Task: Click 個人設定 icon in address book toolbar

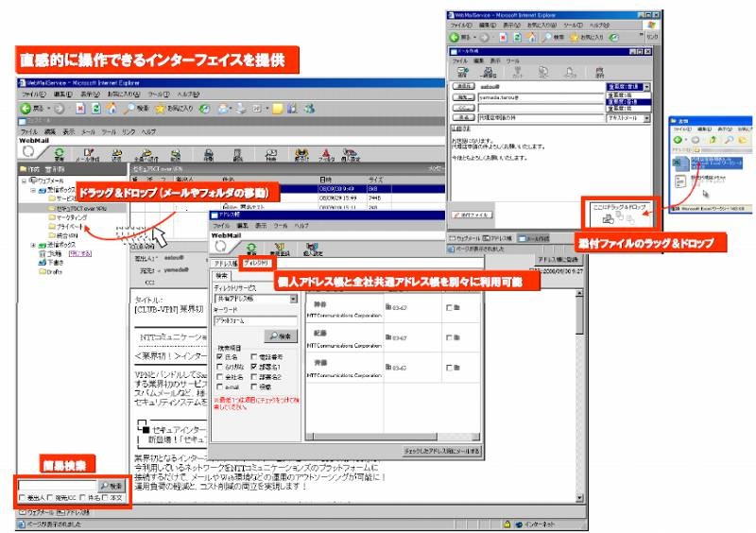Action: coord(313,249)
